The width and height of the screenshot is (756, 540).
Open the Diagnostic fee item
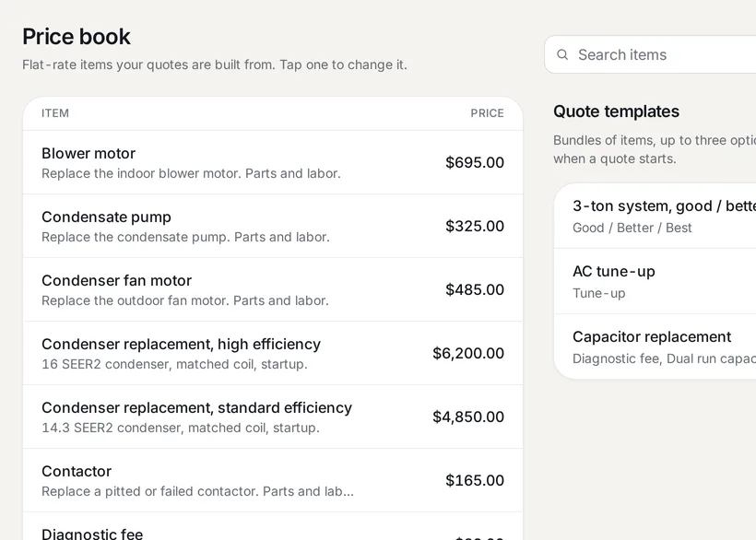(273, 526)
